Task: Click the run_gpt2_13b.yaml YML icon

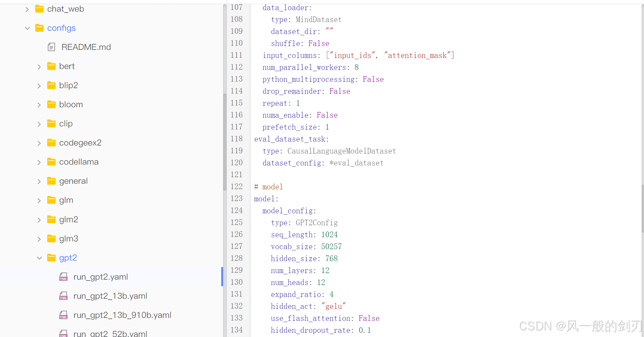Action: [63, 296]
